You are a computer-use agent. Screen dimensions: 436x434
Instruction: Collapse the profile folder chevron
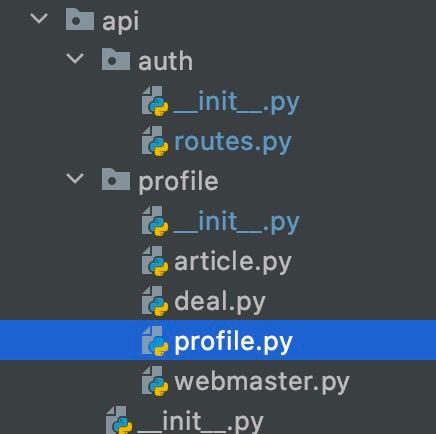[75, 178]
